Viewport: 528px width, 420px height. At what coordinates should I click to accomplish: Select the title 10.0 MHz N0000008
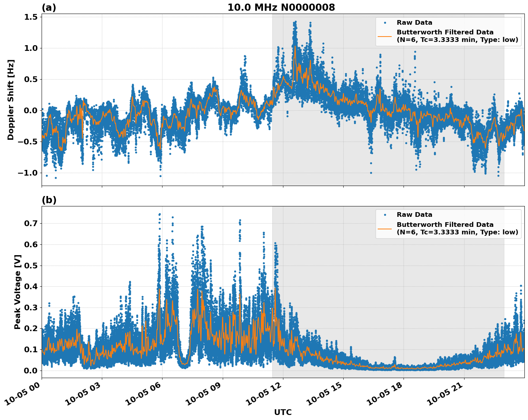pos(282,7)
